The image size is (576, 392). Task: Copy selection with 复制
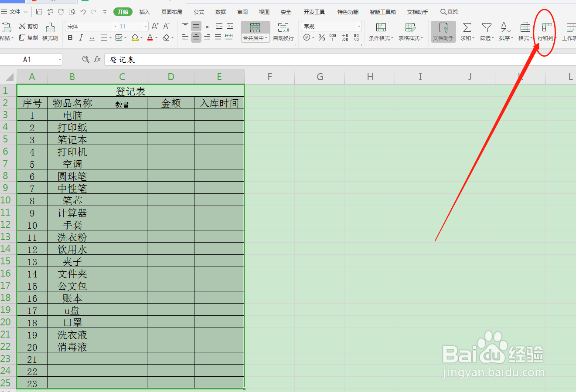28,38
